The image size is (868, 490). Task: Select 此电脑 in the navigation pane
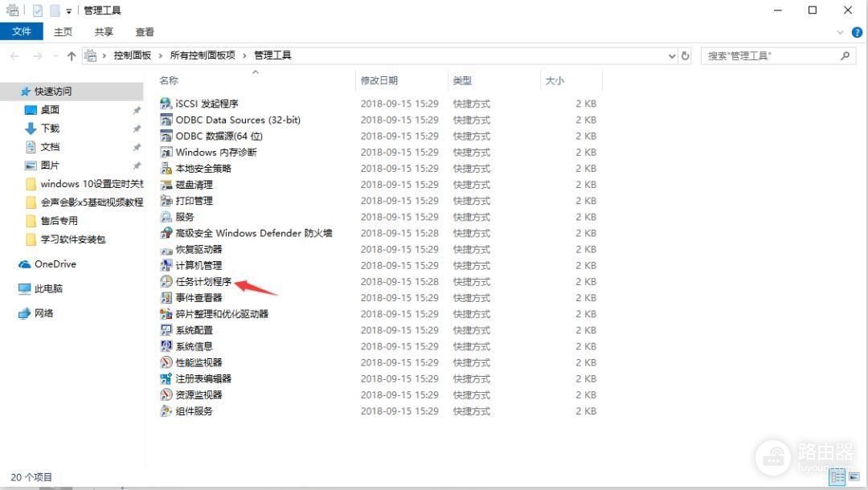[x=41, y=288]
